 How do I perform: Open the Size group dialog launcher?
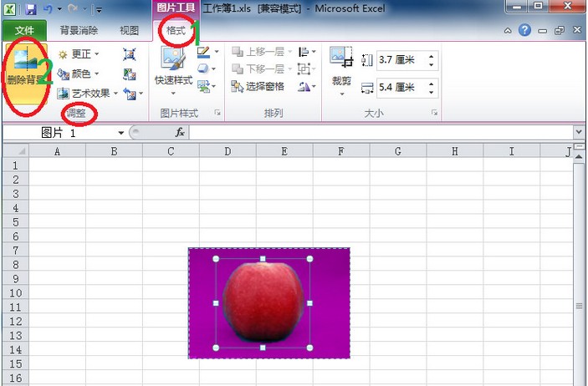pyautogui.click(x=434, y=113)
